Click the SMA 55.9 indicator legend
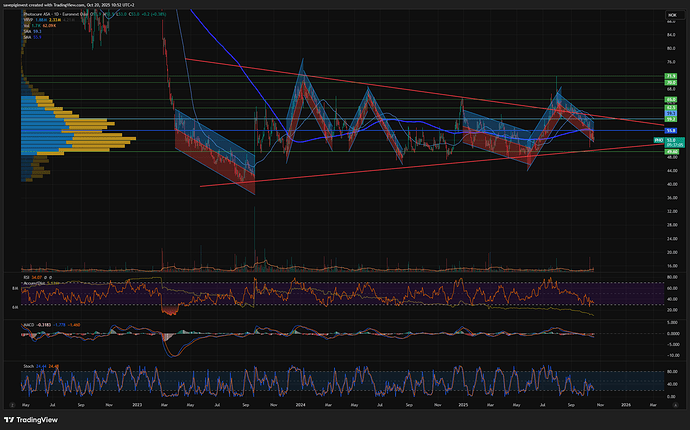690x430 pixels. click(x=29, y=39)
